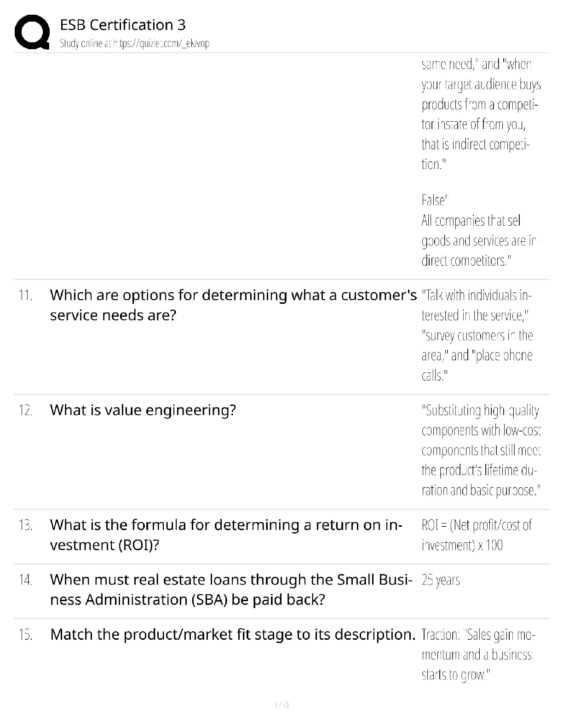The height and width of the screenshot is (728, 563).
Task: Click the number 13 label
Action: point(26,525)
